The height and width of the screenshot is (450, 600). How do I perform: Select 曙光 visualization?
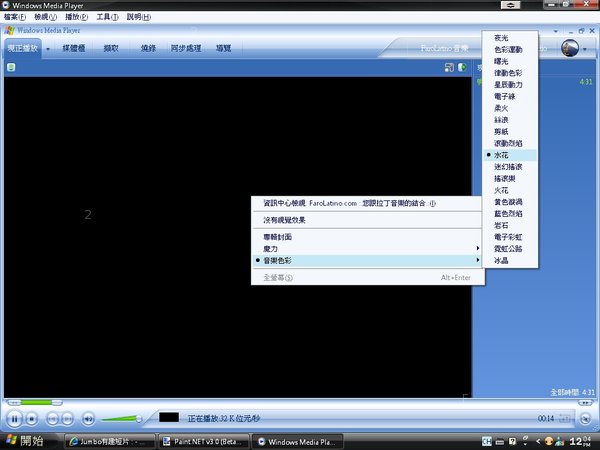(x=510, y=61)
